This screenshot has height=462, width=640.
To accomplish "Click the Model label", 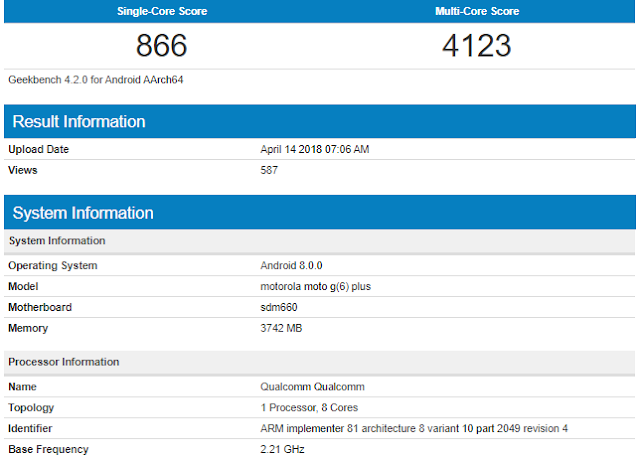I will (23, 287).
